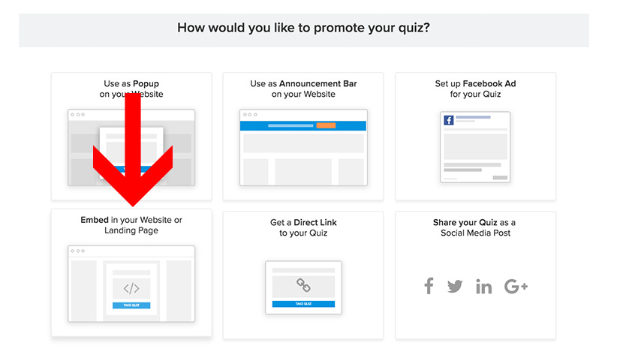Click the chain link icon in Direct Link card

tap(303, 285)
